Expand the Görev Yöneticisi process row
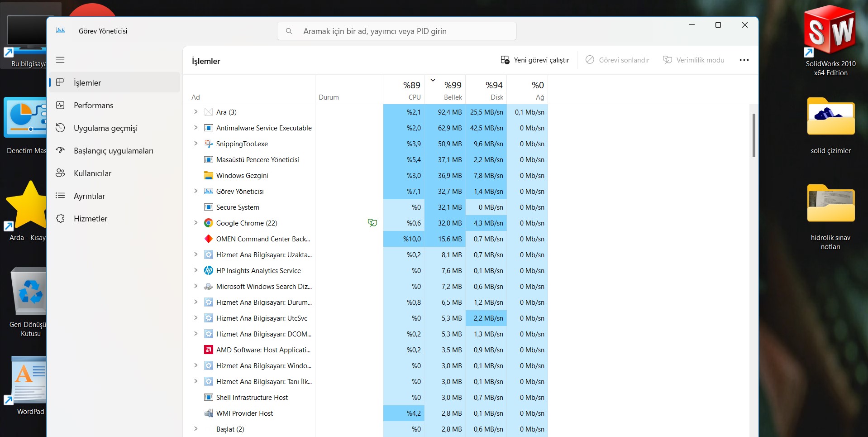The height and width of the screenshot is (437, 868). point(196,191)
